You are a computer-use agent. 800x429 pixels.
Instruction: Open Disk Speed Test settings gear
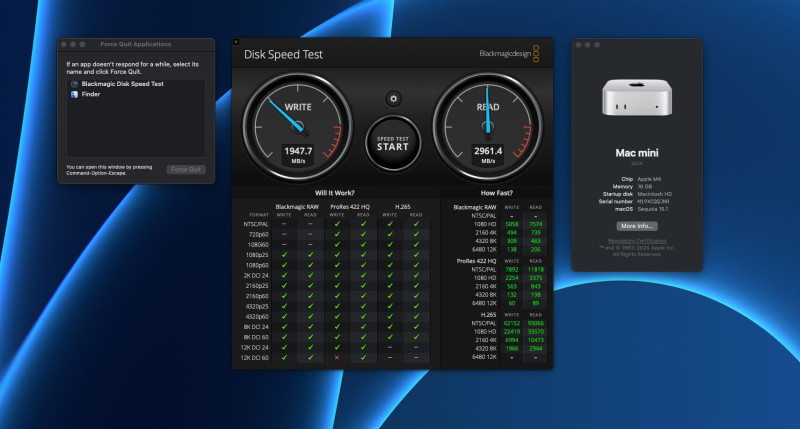pyautogui.click(x=393, y=98)
